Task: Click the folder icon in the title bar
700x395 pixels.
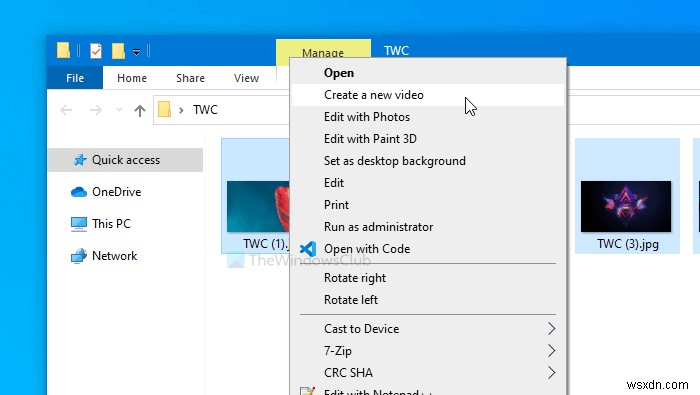Action: (63, 50)
